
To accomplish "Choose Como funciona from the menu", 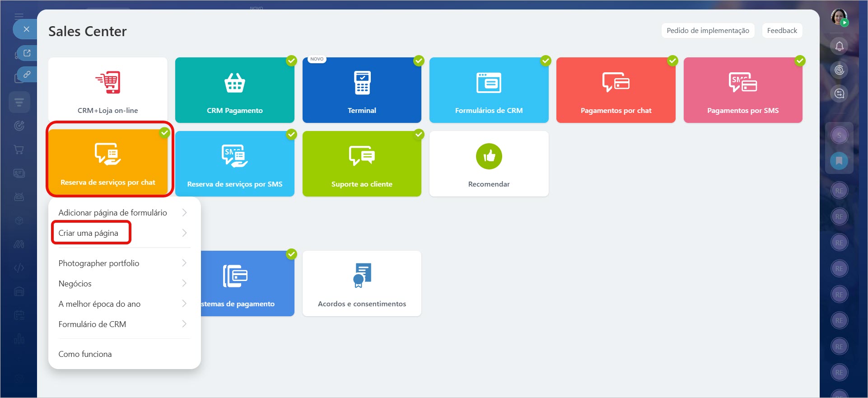I will coord(85,354).
